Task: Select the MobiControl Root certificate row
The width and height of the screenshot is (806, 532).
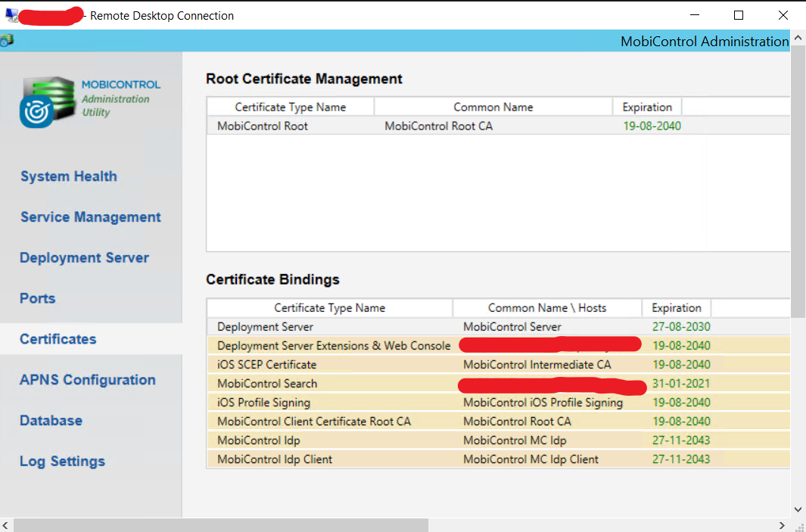Action: click(263, 126)
